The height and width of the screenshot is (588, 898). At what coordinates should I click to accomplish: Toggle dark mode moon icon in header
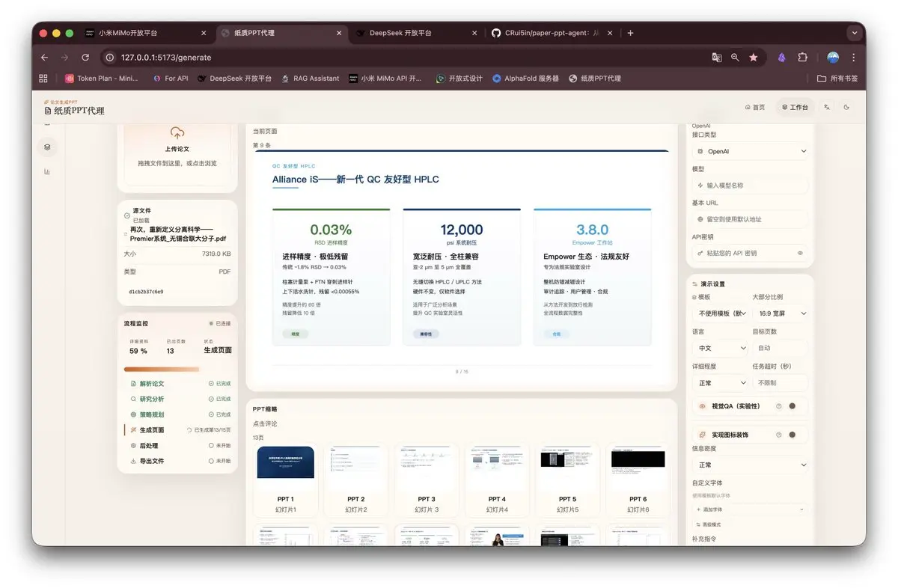[x=846, y=107]
